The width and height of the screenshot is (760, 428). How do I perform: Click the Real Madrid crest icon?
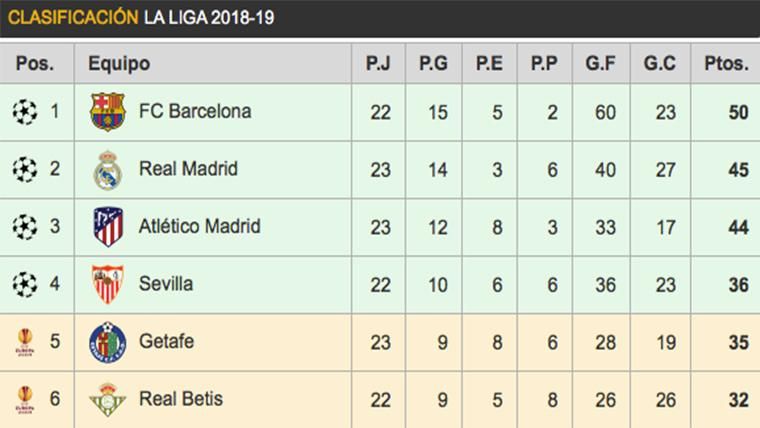106,170
